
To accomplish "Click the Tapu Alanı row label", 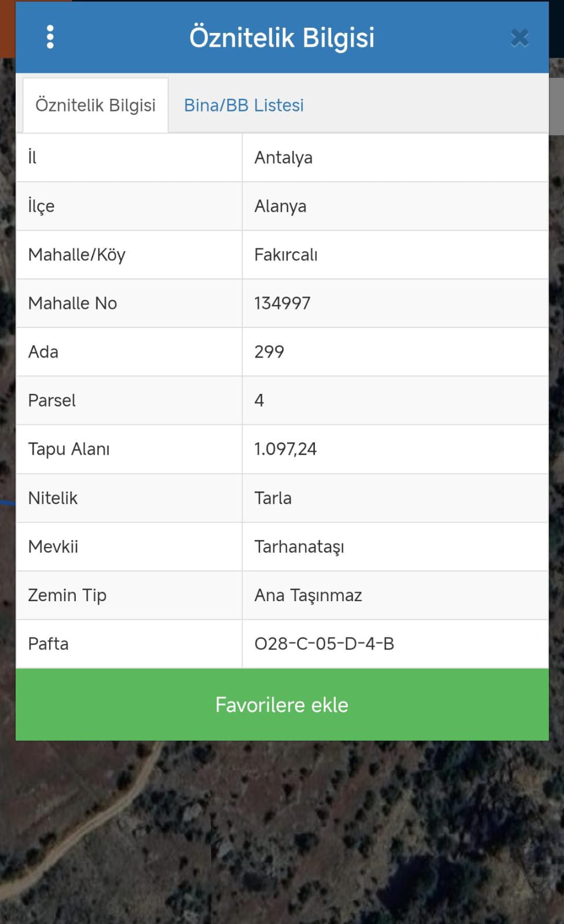I will [69, 449].
